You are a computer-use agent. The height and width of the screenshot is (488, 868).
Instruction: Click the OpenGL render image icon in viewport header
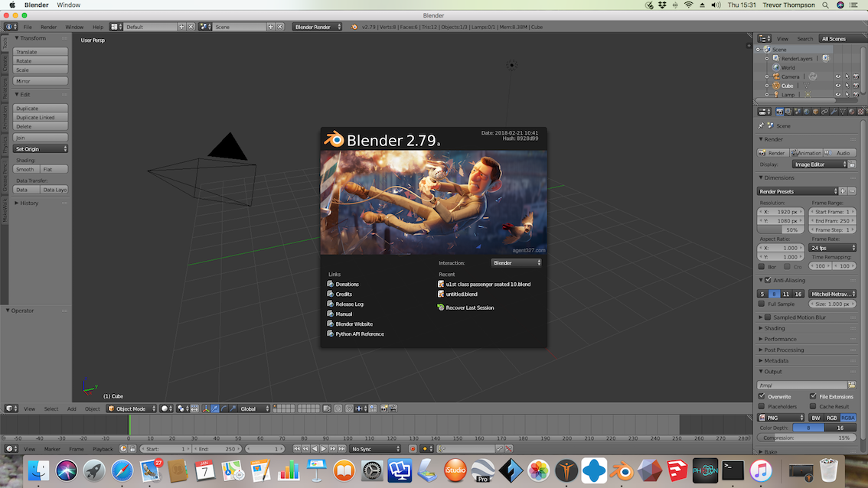[383, 408]
